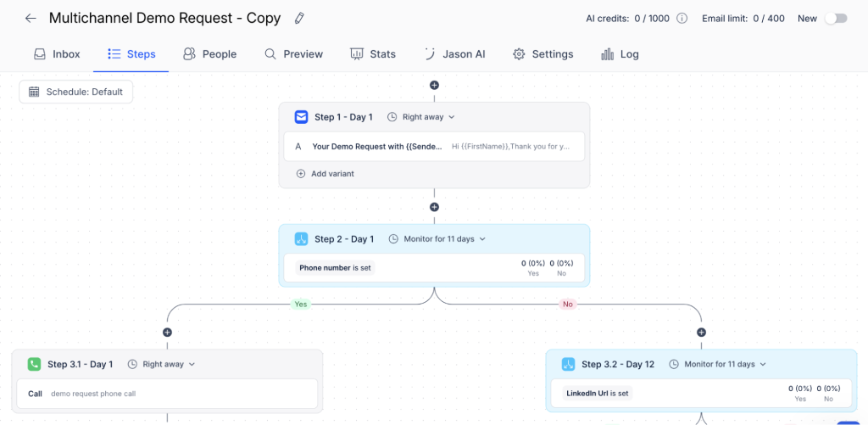Expand Step 2 Monitor for 11 days dropdown

[437, 239]
